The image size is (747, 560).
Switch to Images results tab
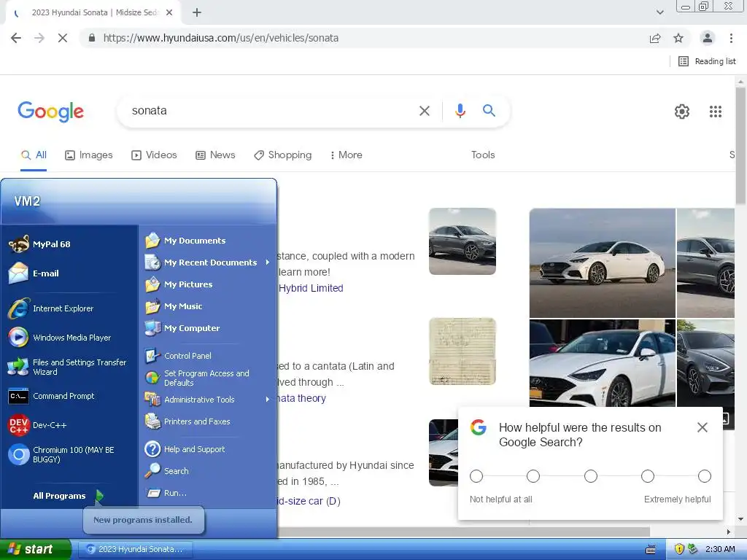click(89, 155)
